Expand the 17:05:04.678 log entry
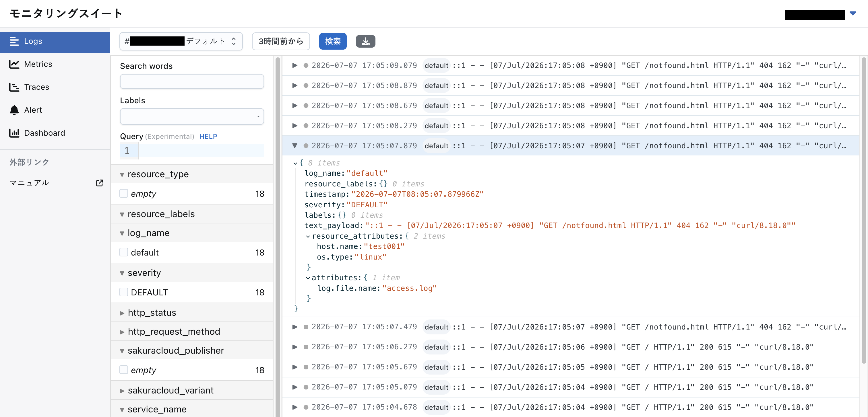Viewport: 868px width, 417px height. click(295, 407)
